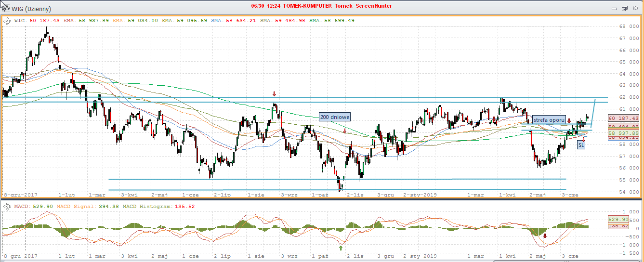Click the green up arrow under the MACD October low

pos(341,248)
